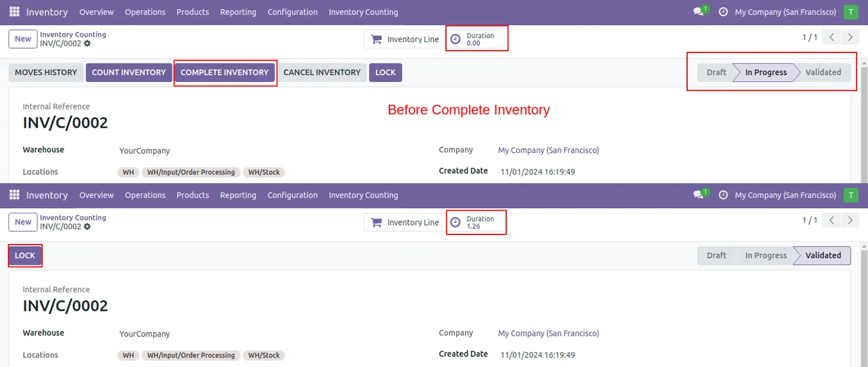Open the Inventory Counting menu in the upper navbar
Viewport: 868px width, 367px height.
click(x=363, y=12)
